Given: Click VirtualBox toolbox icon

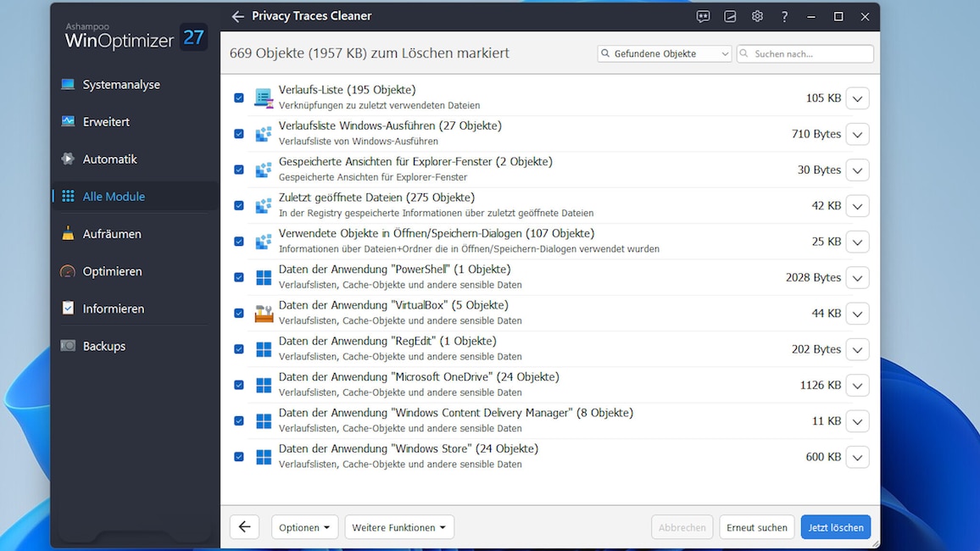Looking at the screenshot, I should [264, 313].
